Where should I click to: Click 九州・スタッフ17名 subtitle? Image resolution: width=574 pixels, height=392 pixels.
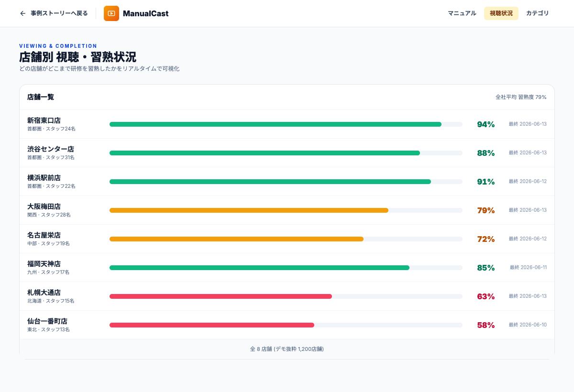(x=48, y=272)
